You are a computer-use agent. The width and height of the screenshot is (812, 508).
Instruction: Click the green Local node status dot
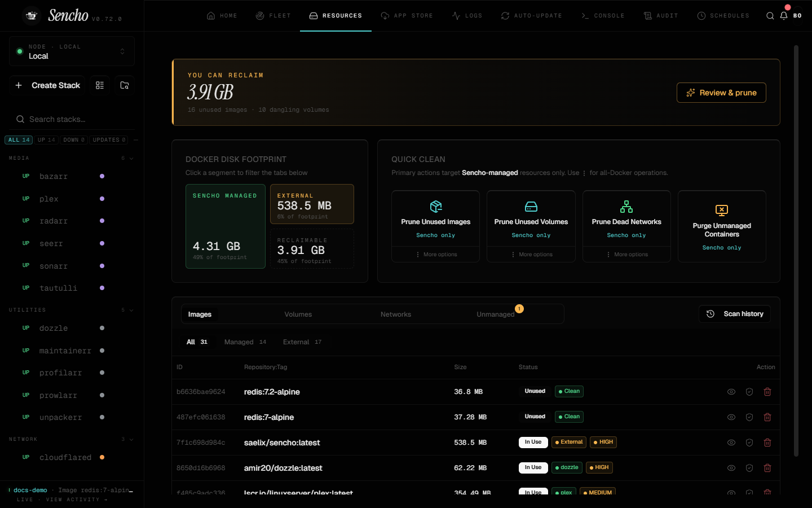coord(20,51)
